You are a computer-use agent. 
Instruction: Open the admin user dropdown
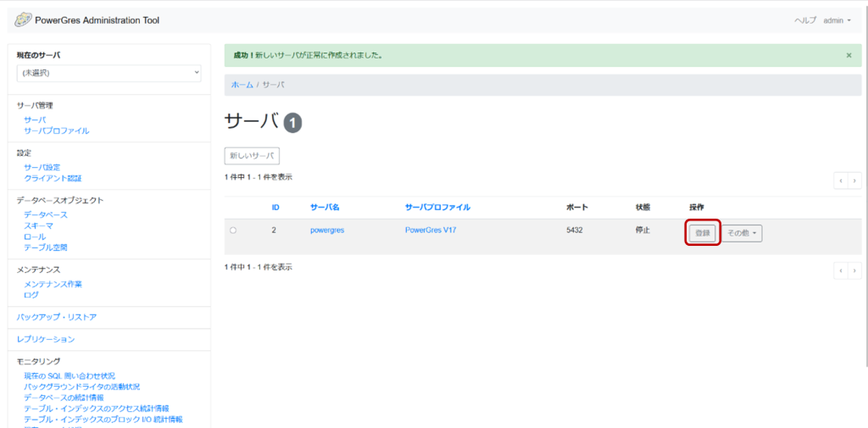tap(837, 20)
